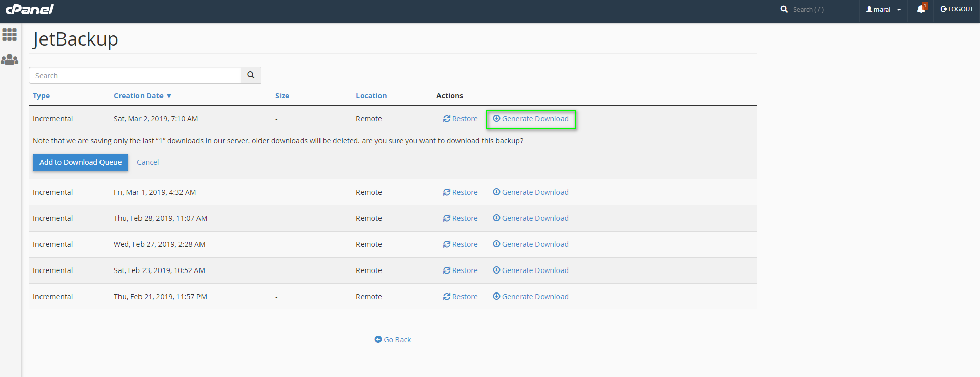Click the note about saving last "1" downloads
The height and width of the screenshot is (377, 980).
[x=278, y=141]
